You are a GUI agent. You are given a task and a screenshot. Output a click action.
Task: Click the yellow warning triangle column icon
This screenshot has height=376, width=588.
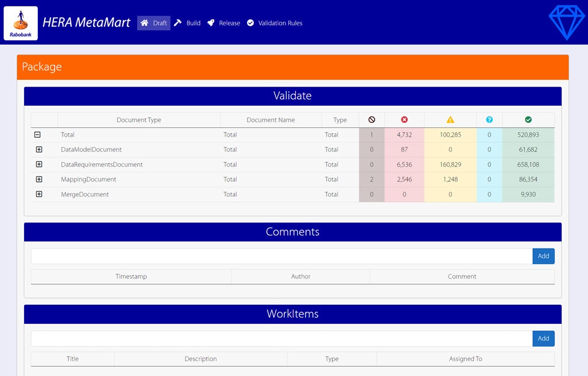(x=450, y=120)
